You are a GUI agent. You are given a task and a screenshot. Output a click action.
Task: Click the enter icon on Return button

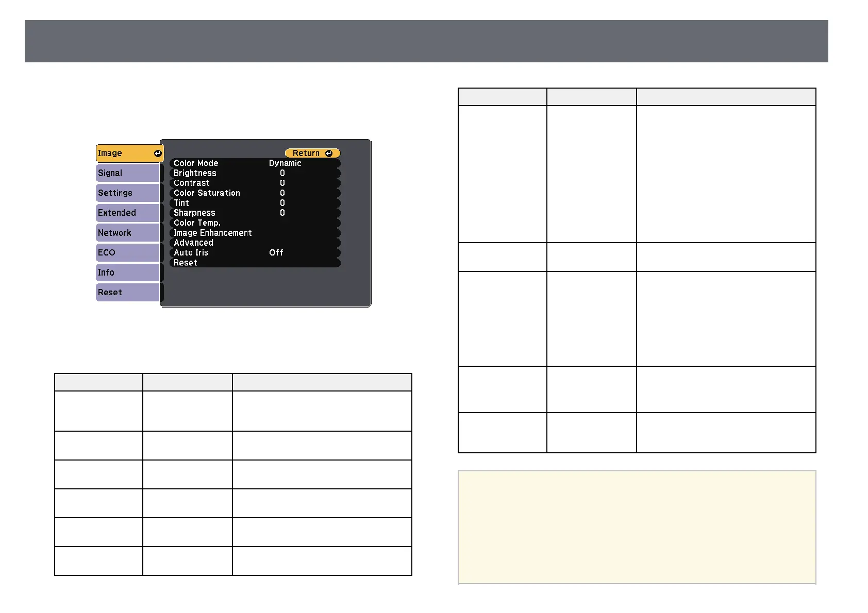(x=329, y=153)
